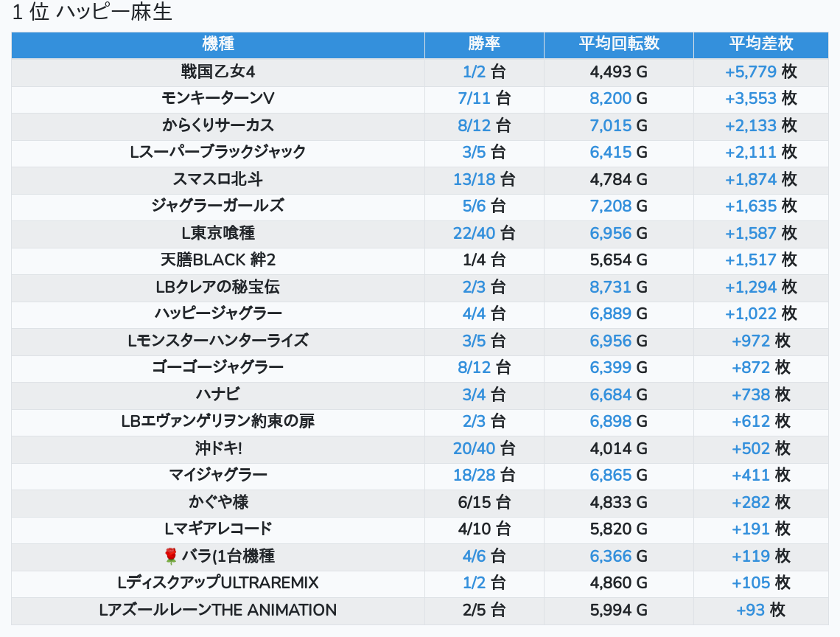840x637 pixels.
Task: Select the LディスクアップULTRAREMIX machine name
Action: pos(218,583)
